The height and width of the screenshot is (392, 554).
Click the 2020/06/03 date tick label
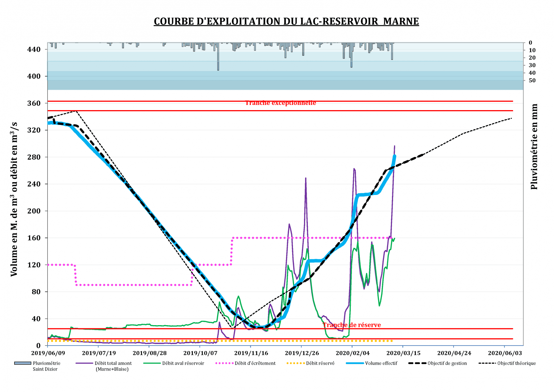[x=505, y=353]
